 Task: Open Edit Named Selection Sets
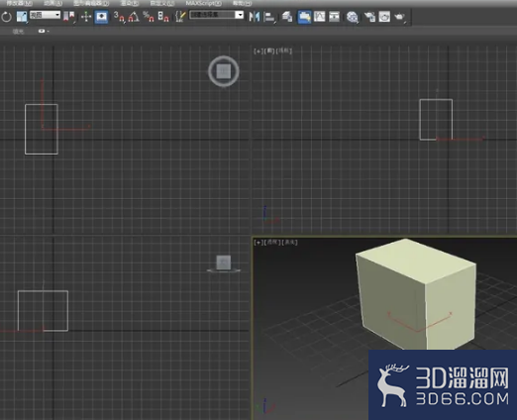pos(180,17)
